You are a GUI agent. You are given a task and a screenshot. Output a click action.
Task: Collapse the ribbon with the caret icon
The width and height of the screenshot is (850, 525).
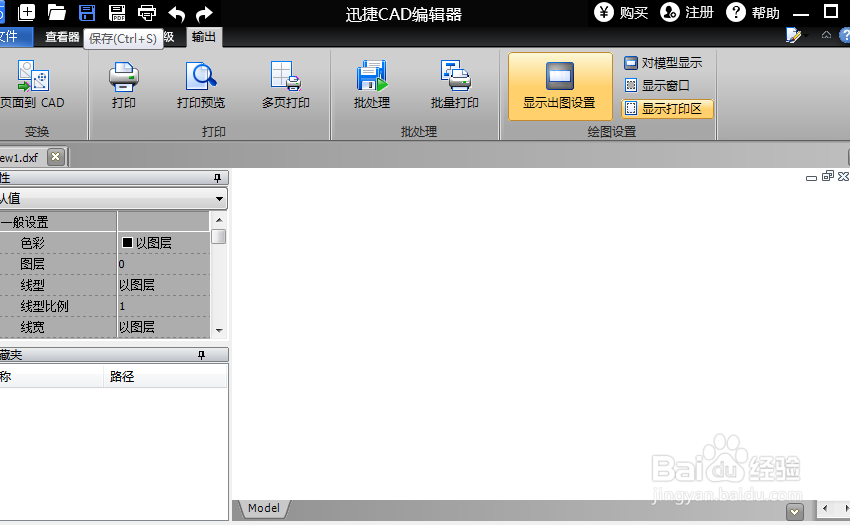click(x=826, y=35)
